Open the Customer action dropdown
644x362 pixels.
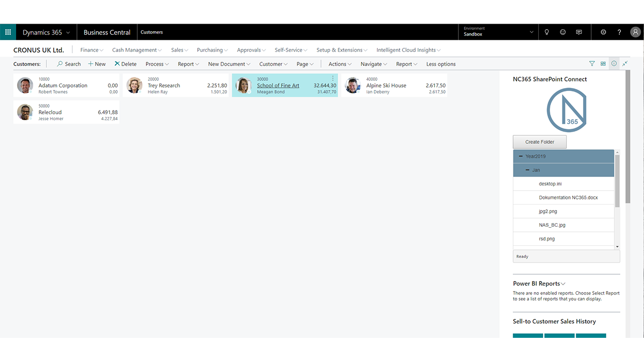tap(274, 64)
